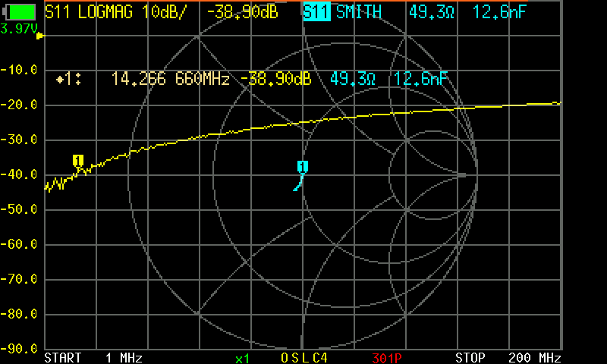607x364 pixels.
Task: Tap the 12.6nF value in marker row
Action: pyautogui.click(x=420, y=79)
